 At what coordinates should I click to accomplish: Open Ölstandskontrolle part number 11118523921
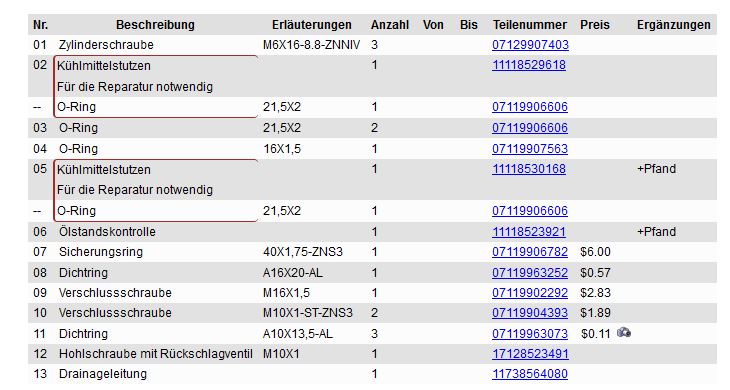pyautogui.click(x=529, y=231)
